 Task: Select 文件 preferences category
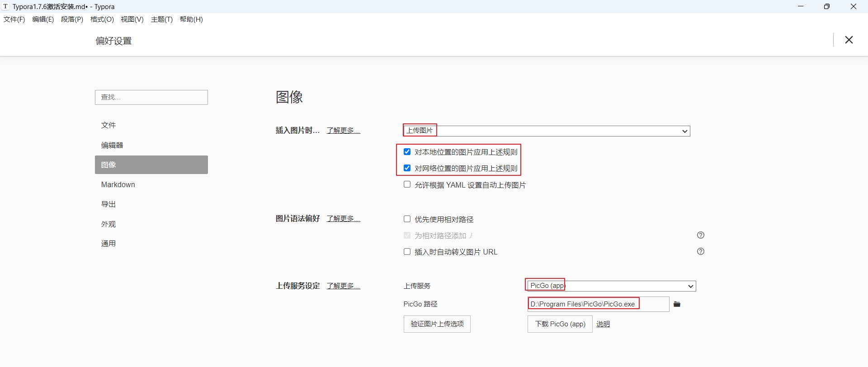(x=151, y=125)
